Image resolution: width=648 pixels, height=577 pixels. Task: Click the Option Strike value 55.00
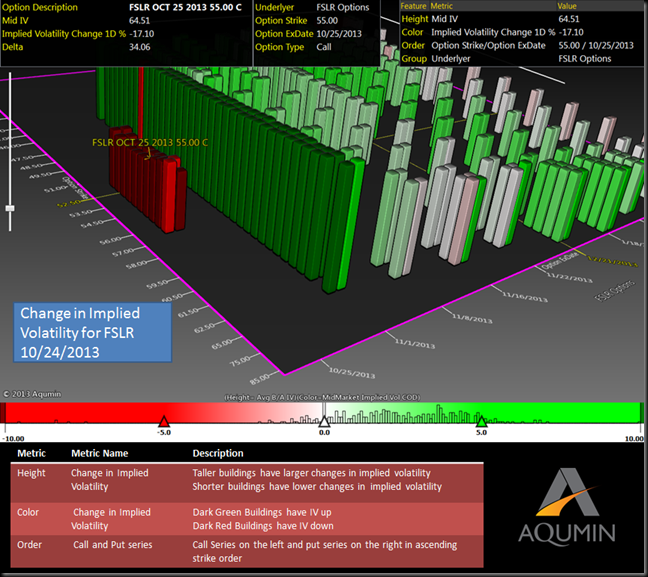[x=327, y=20]
